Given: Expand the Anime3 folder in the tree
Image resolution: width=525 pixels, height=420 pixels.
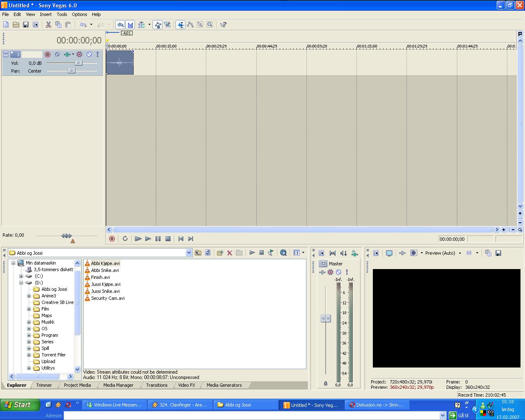Looking at the screenshot, I should click(29, 296).
